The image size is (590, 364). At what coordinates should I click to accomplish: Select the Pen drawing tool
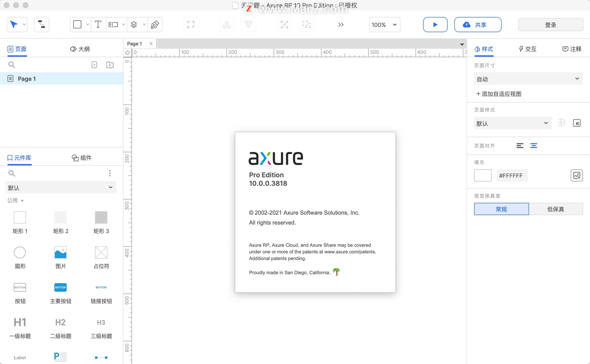pyautogui.click(x=155, y=25)
